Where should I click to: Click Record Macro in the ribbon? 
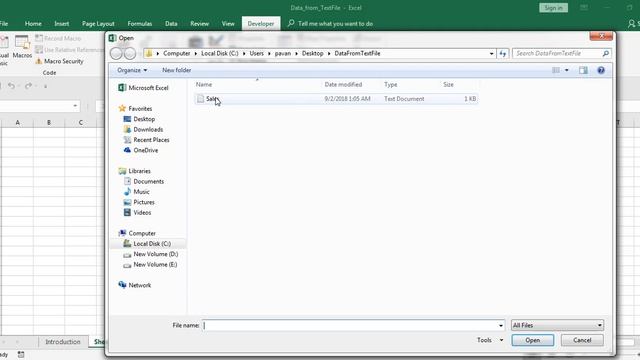point(58,38)
